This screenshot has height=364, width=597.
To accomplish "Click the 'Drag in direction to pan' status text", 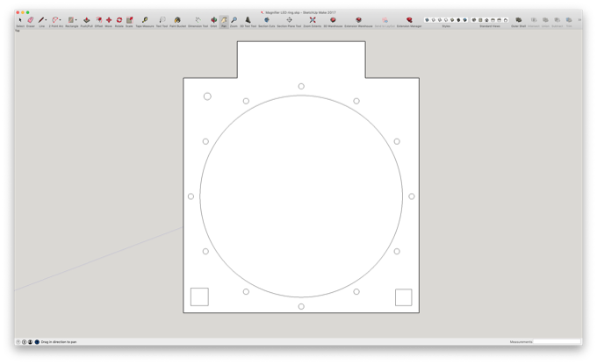I will [59, 342].
